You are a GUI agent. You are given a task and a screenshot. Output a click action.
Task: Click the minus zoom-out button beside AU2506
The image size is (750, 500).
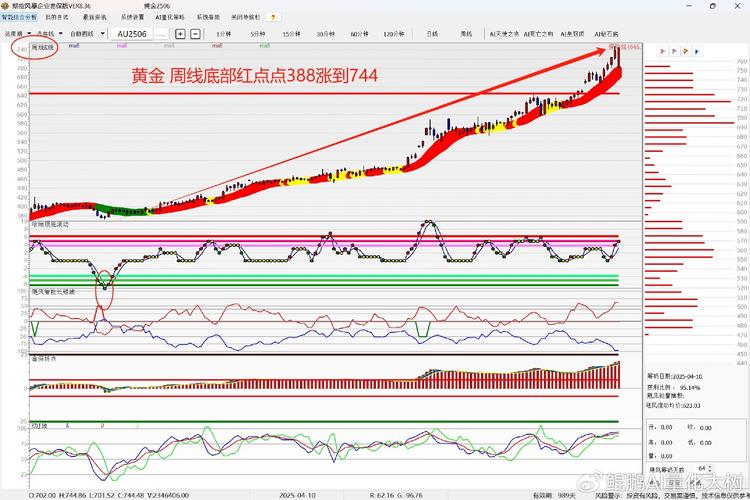[x=195, y=33]
